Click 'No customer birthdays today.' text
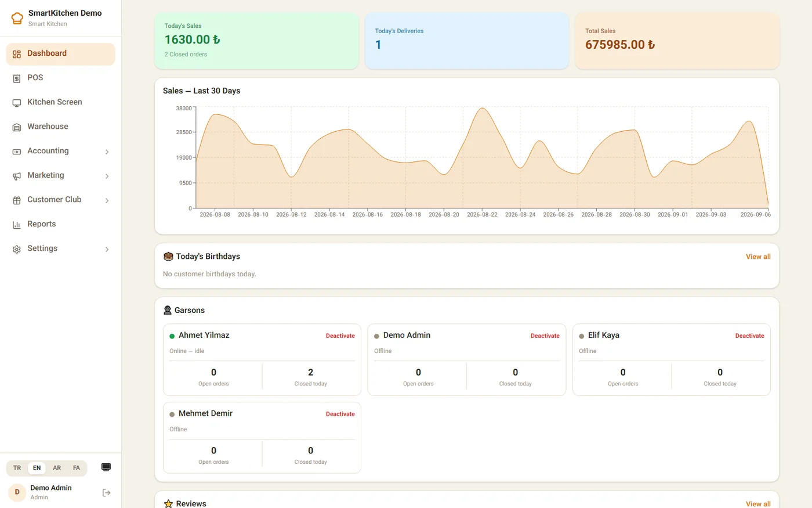This screenshot has height=508, width=812. tap(209, 274)
